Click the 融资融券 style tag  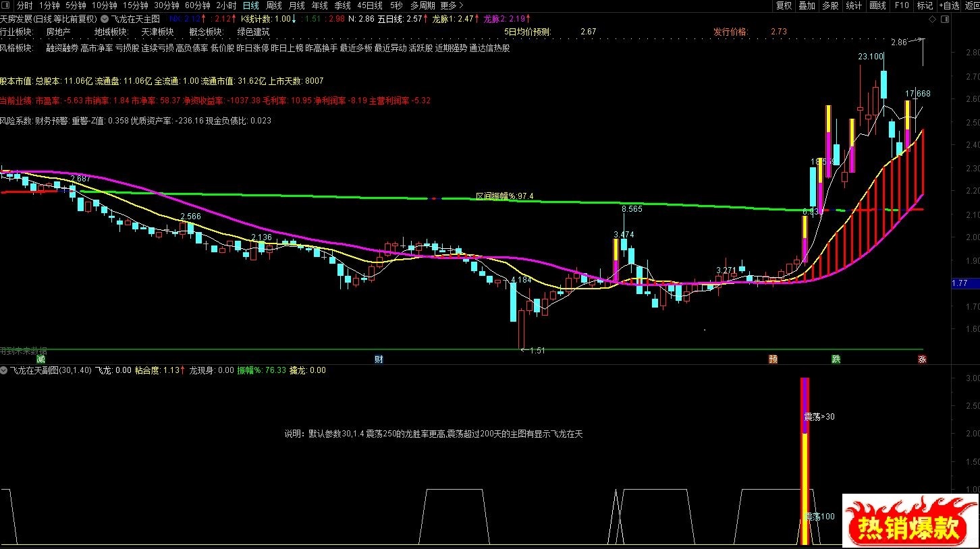62,49
